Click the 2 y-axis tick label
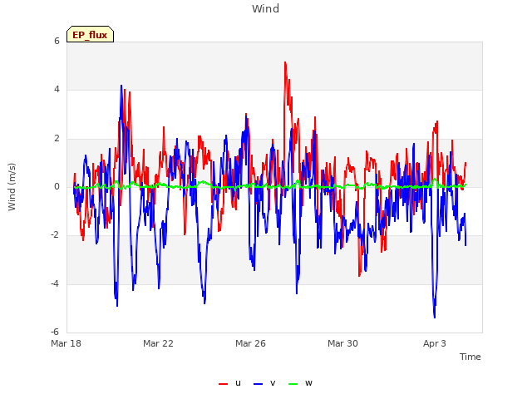Viewport: 532px width, 399px height. [x=57, y=139]
